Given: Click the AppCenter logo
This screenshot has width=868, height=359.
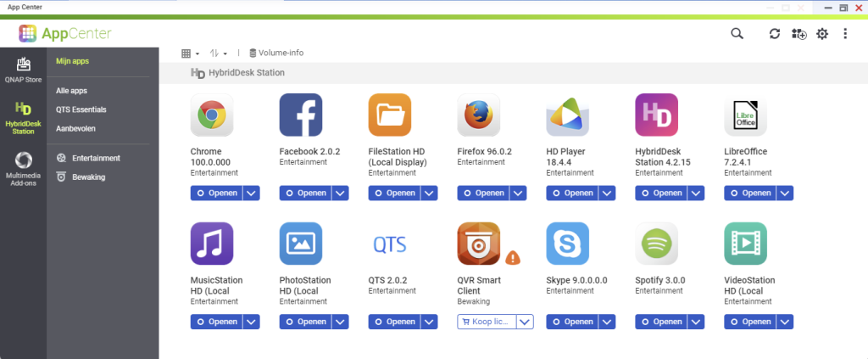Looking at the screenshot, I should [x=64, y=34].
